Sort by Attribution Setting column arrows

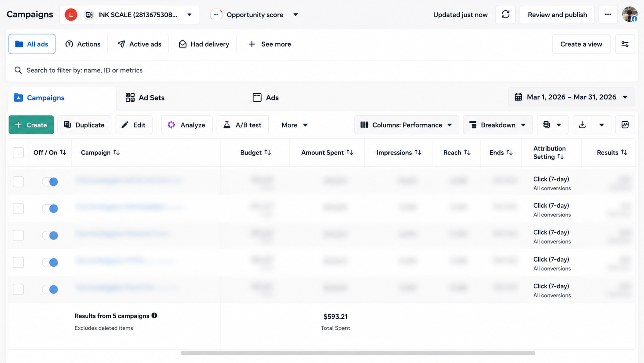560,157
